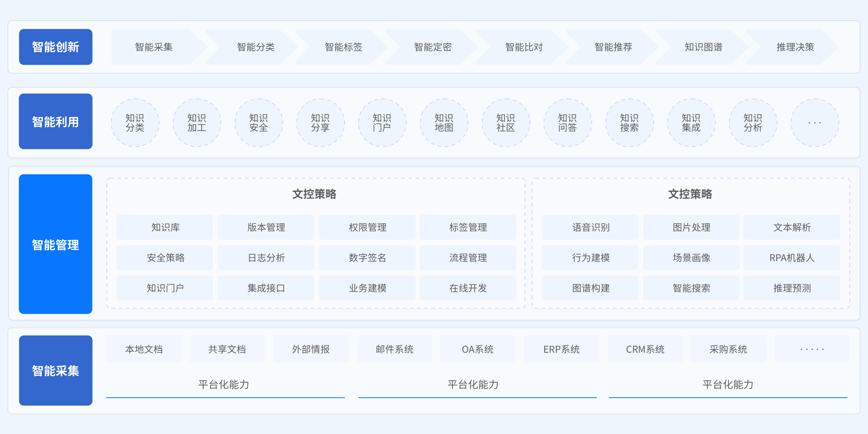Click the 知识分析 circle item
The height and width of the screenshot is (434, 868).
753,123
